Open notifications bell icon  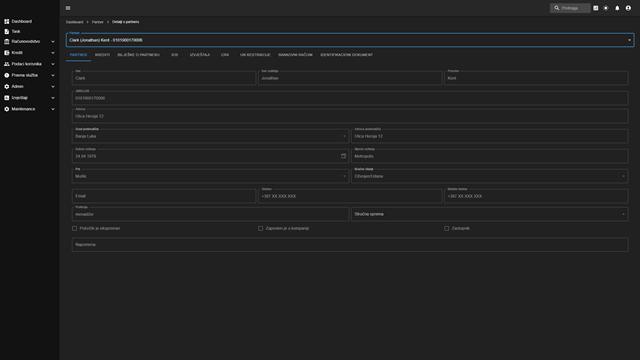coord(617,8)
